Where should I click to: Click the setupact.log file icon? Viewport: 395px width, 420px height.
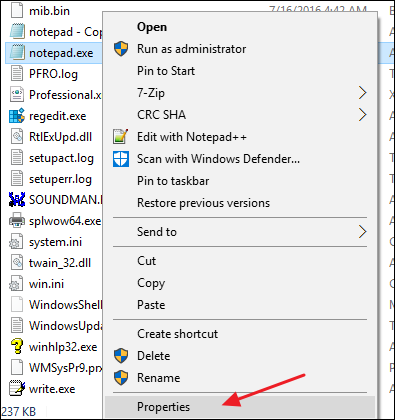[17, 158]
